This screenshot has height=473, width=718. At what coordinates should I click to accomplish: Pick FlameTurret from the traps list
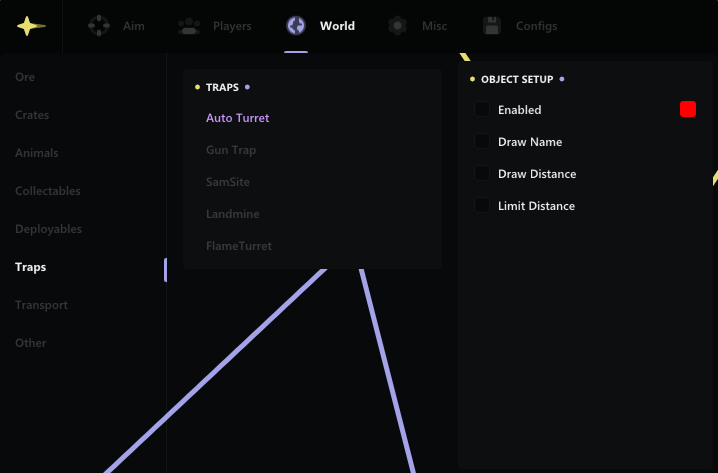[x=238, y=246]
